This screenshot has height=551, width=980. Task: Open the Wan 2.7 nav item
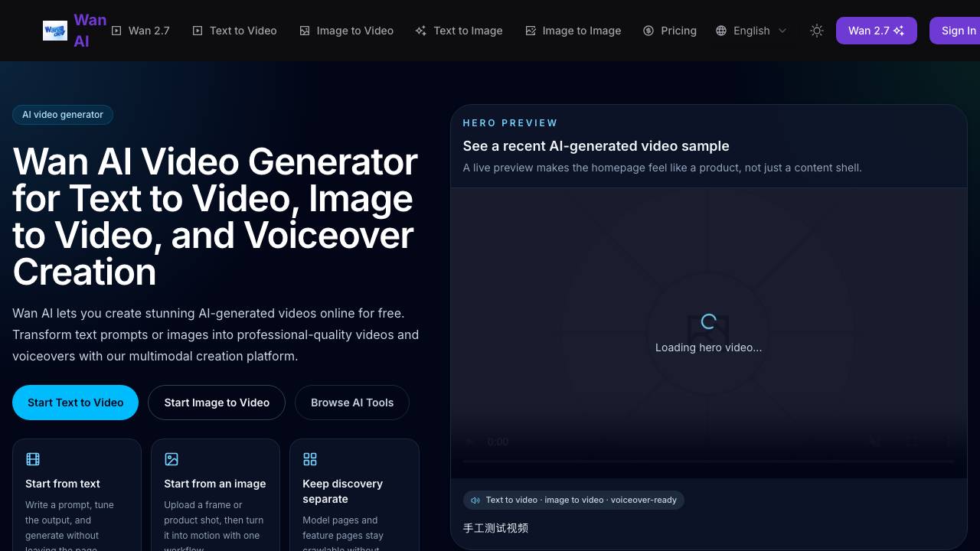(141, 31)
